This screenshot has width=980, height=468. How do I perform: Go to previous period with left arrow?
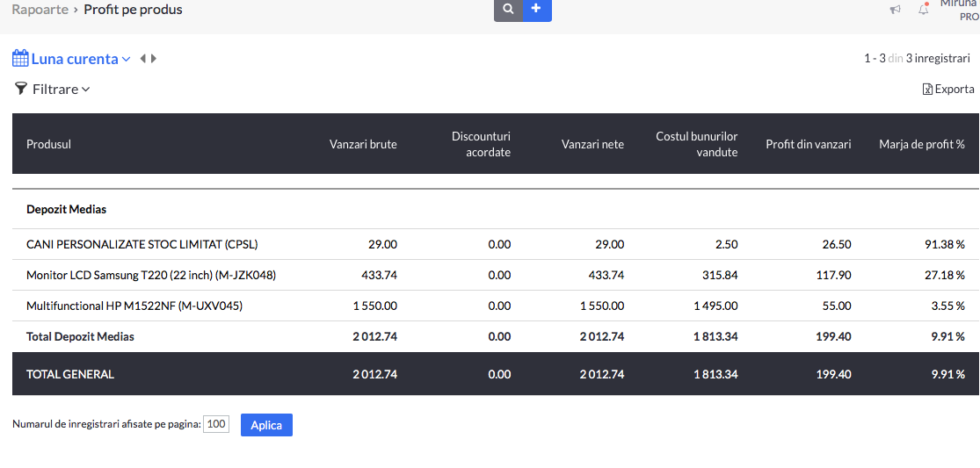tap(142, 59)
